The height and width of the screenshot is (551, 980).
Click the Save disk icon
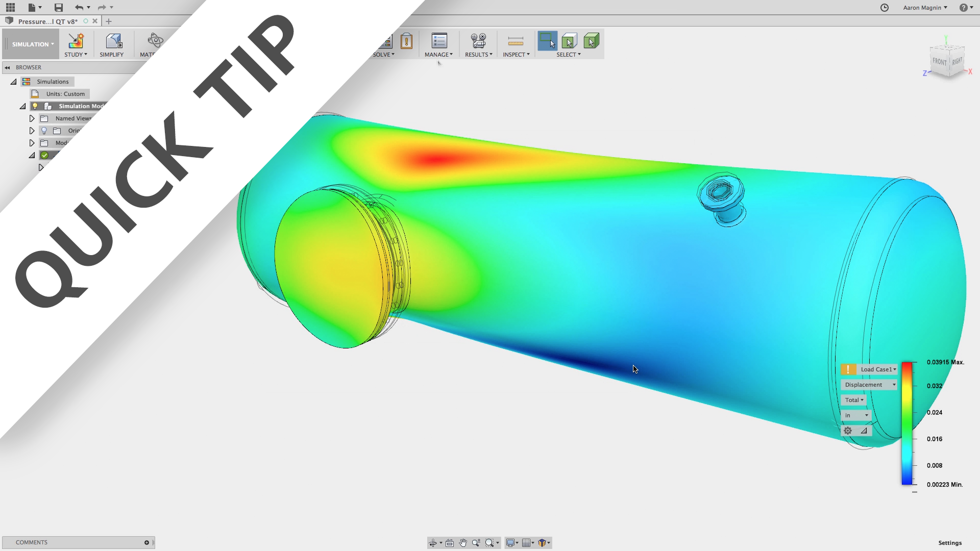click(59, 7)
